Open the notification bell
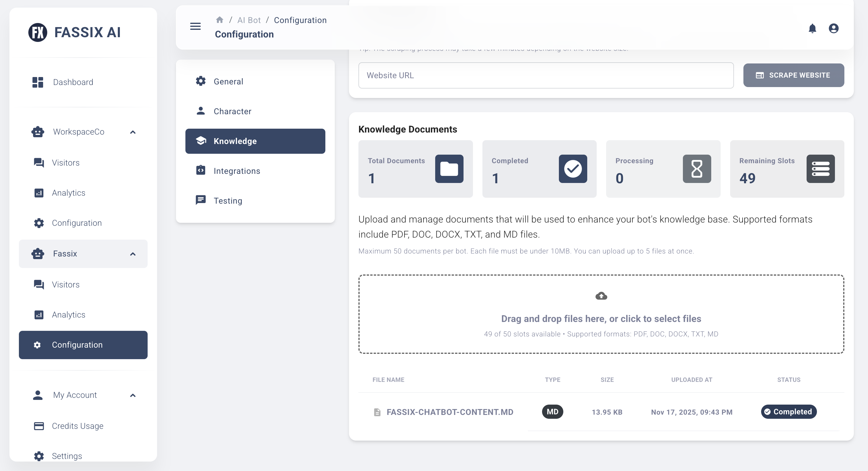The width and height of the screenshot is (868, 471). [x=812, y=28]
